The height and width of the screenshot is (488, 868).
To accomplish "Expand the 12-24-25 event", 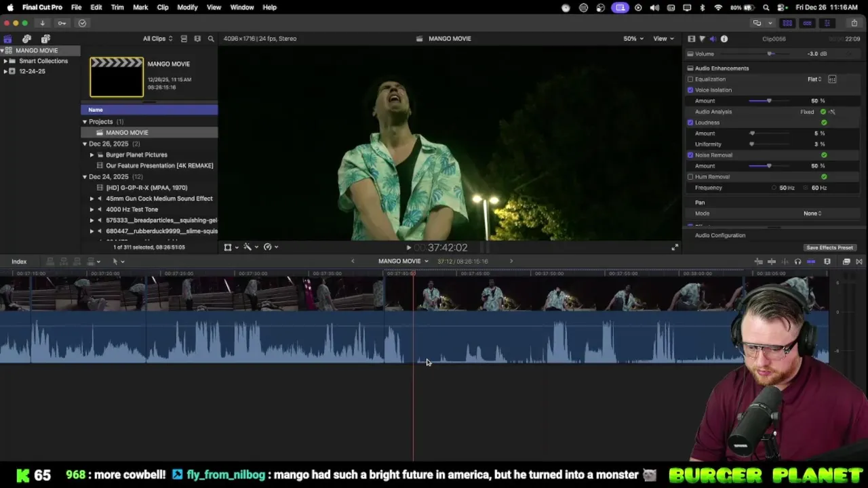I will (x=5, y=71).
